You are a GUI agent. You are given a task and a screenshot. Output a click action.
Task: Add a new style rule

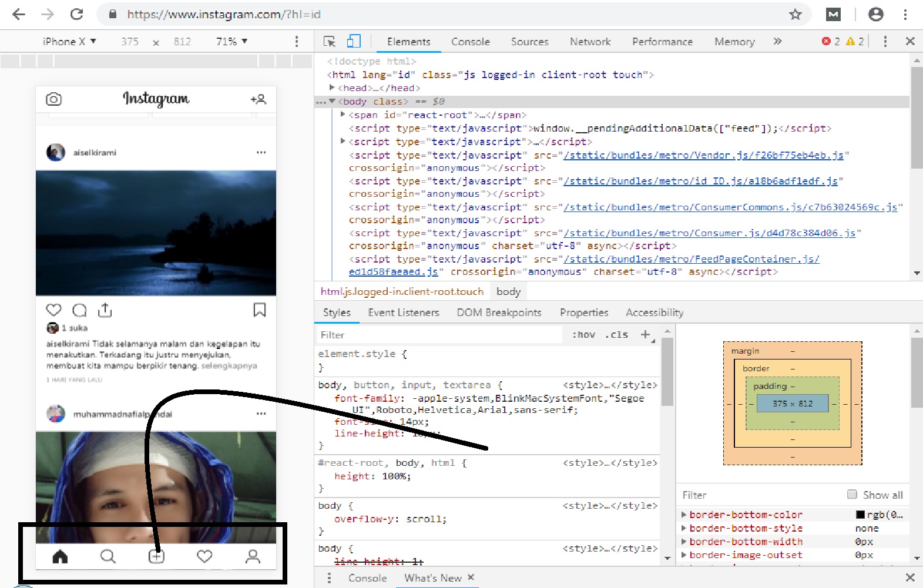646,334
